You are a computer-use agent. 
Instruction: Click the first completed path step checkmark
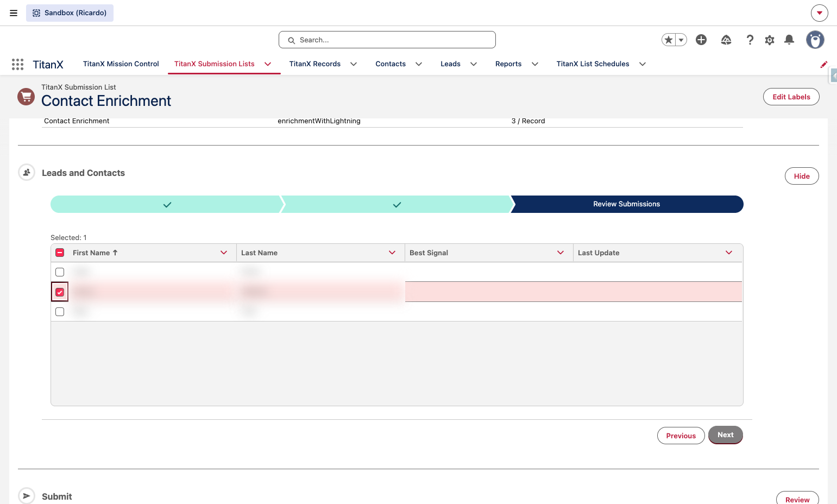tap(167, 205)
